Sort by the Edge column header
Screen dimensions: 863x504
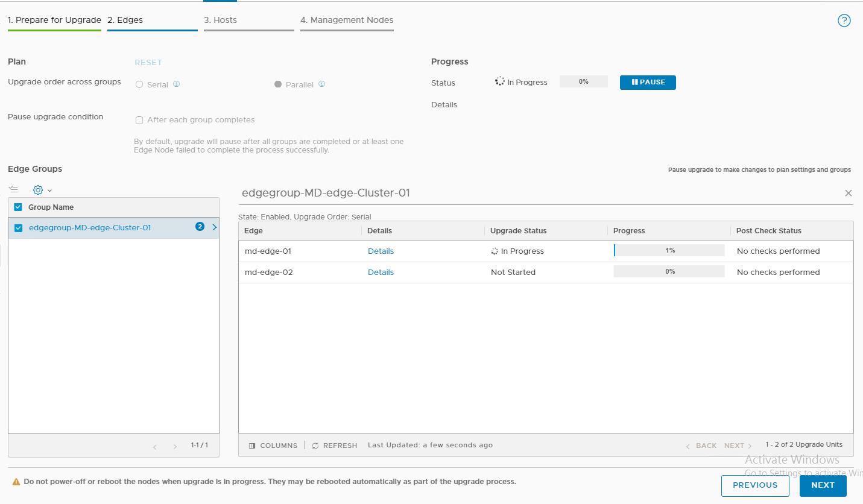tap(253, 231)
